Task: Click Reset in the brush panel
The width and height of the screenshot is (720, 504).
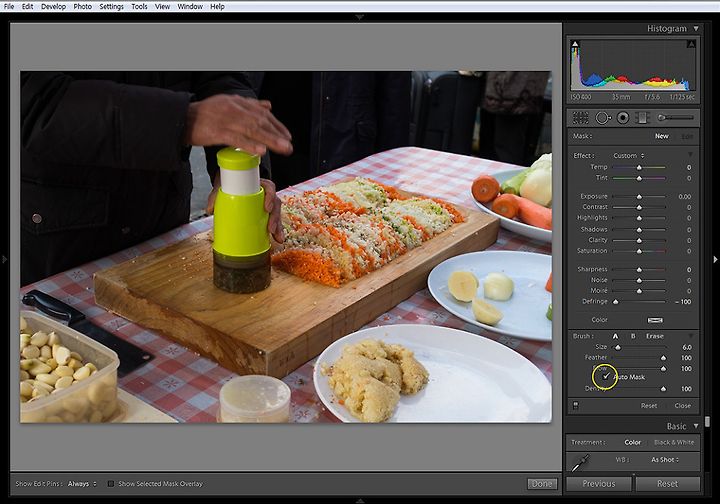Action: (649, 406)
